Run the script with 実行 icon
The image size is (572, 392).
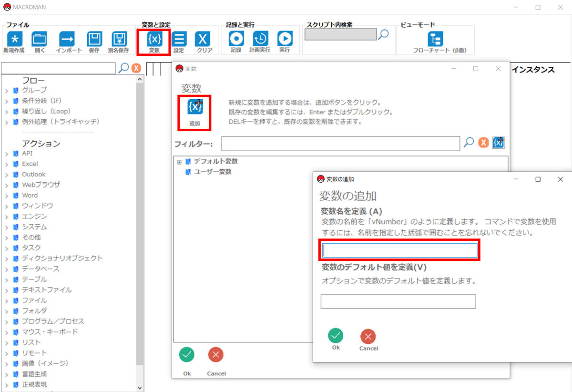[285, 39]
